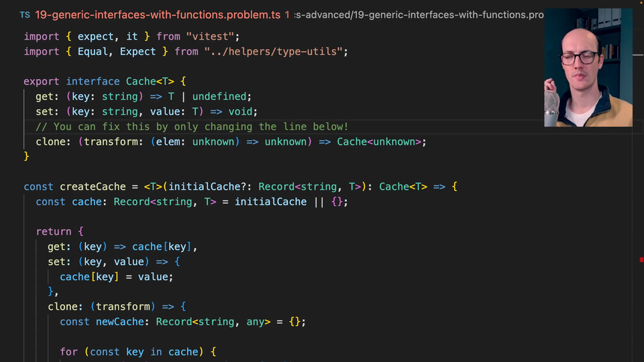Click the webcam video overlay thumbnail
This screenshot has height=362, width=644.
pos(588,67)
